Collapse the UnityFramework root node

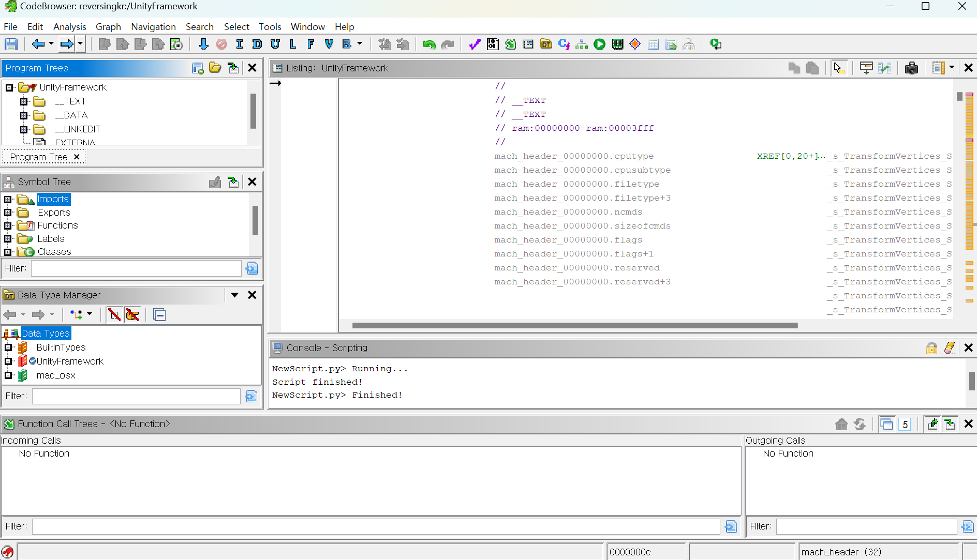(9, 87)
